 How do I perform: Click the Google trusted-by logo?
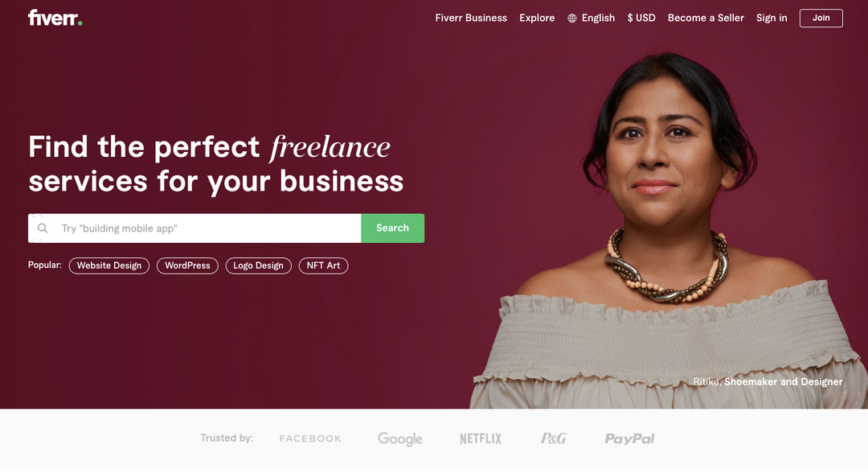coord(399,439)
